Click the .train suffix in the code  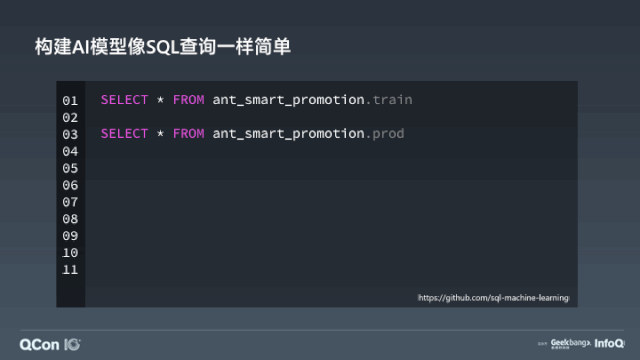389,100
